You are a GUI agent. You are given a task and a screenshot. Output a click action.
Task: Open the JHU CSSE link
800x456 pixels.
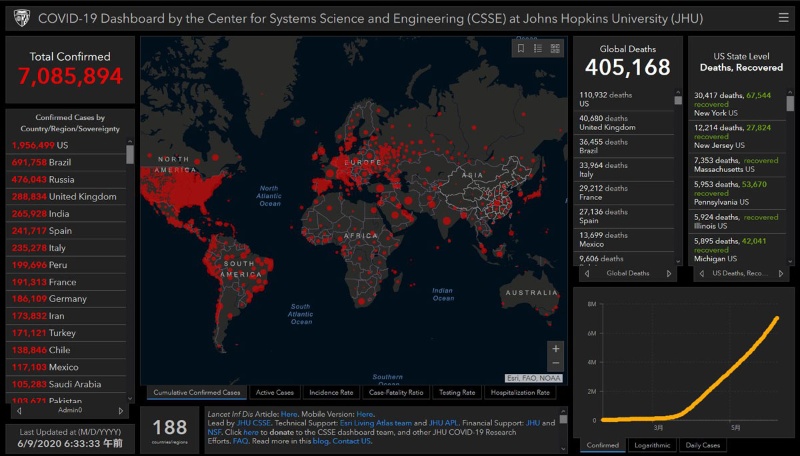tap(254, 424)
